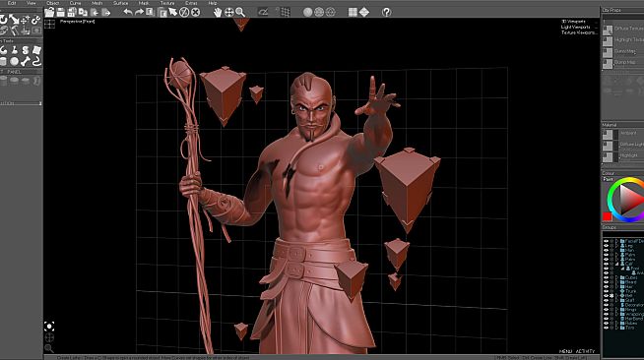Open the Curve menu
Viewport: 644px width, 360px height.
coord(75,3)
